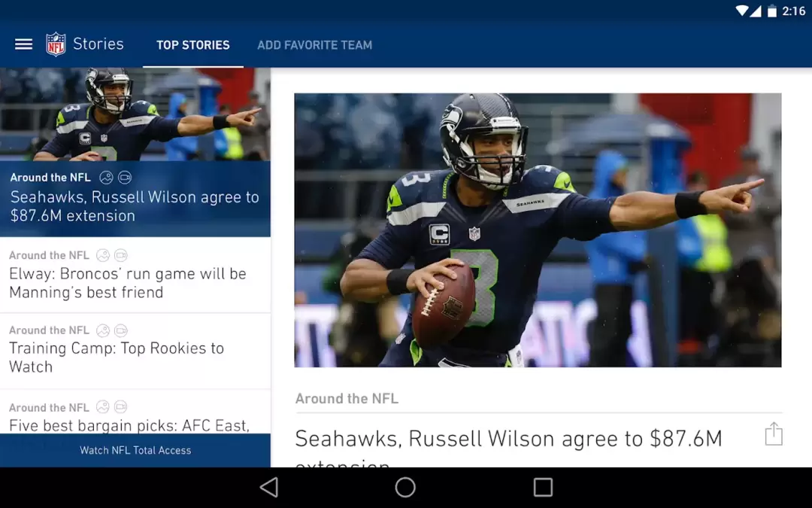Viewport: 812px width, 508px height.
Task: Tap the NFL shield logo
Action: pyautogui.click(x=56, y=44)
